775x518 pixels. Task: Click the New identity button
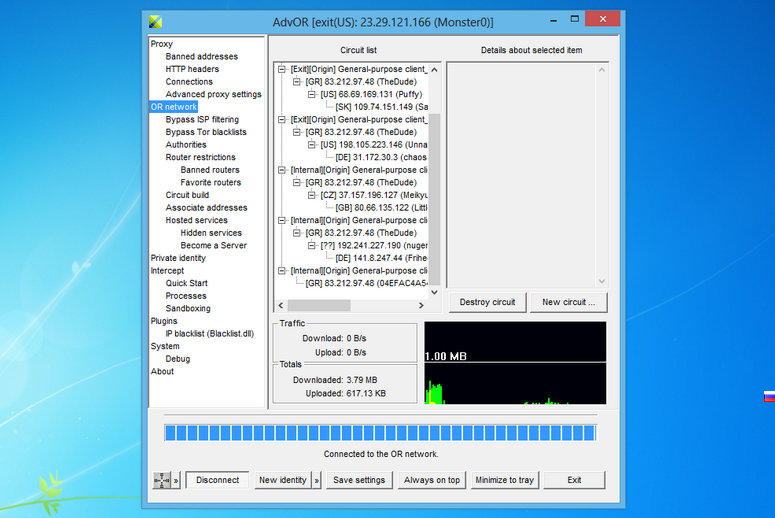[x=283, y=480]
